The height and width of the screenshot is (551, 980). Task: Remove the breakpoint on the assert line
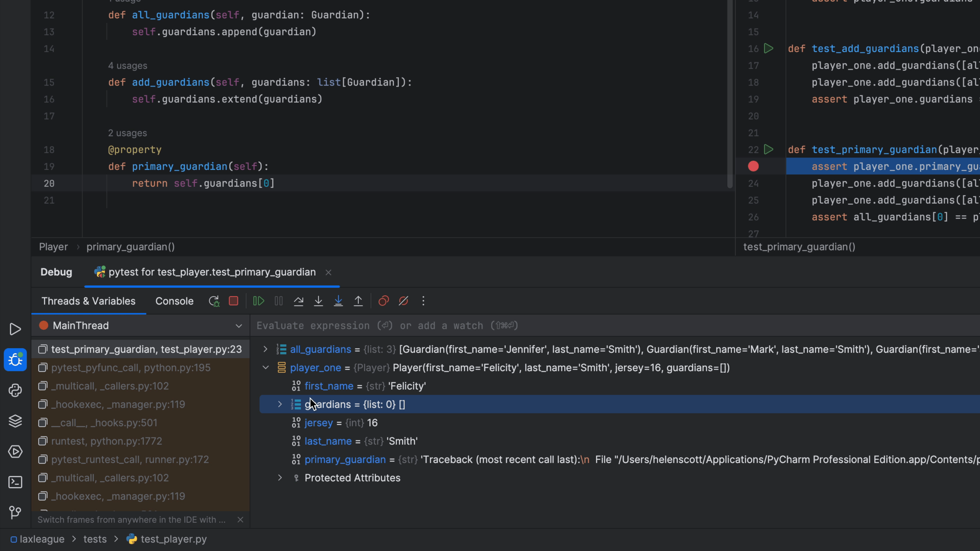(753, 167)
